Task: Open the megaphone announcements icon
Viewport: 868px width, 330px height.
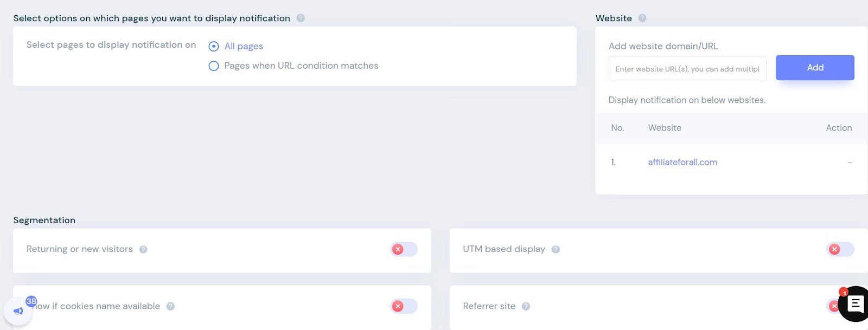Action: coord(18,311)
